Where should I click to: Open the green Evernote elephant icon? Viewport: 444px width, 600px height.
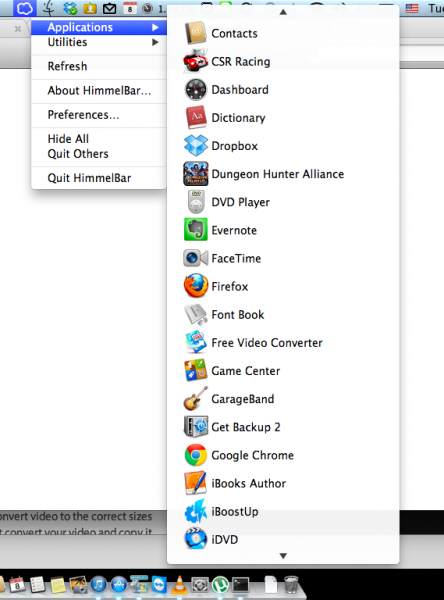pyautogui.click(x=196, y=230)
